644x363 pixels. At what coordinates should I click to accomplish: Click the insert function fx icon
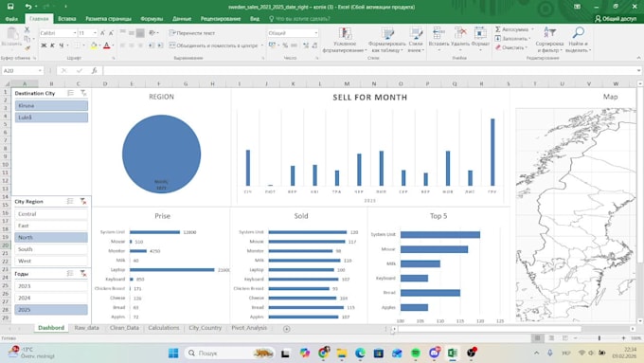pos(94,71)
